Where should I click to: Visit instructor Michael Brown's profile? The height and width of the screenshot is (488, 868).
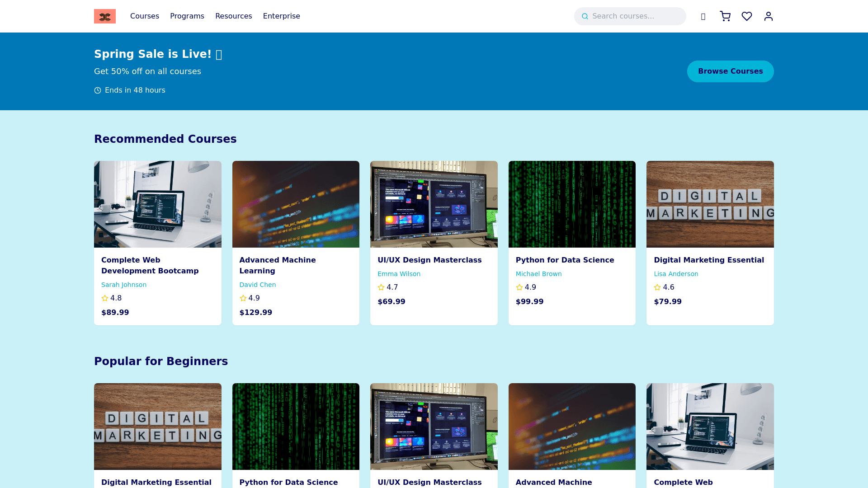point(539,274)
